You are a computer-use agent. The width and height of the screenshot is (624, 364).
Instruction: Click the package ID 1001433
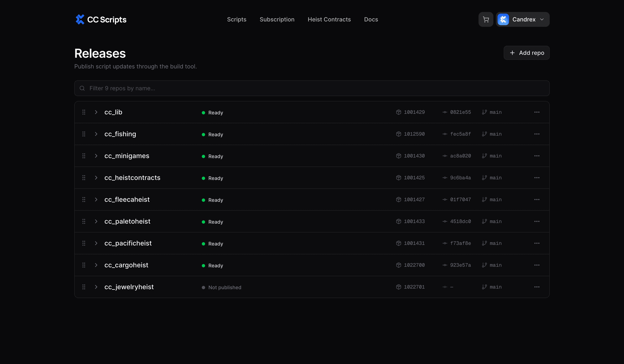tap(414, 221)
